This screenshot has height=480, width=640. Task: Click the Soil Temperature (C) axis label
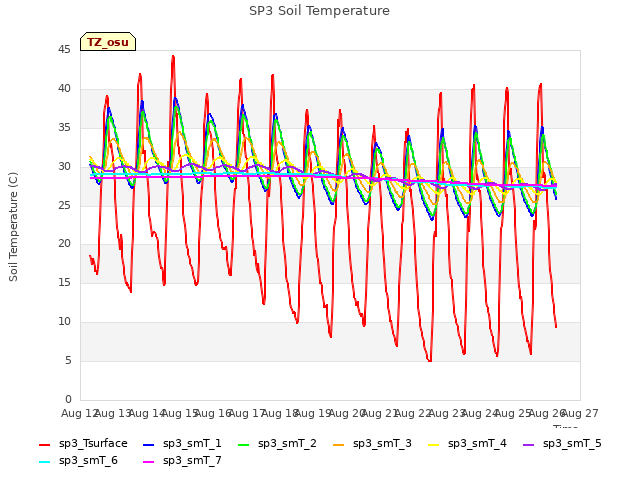(x=13, y=227)
